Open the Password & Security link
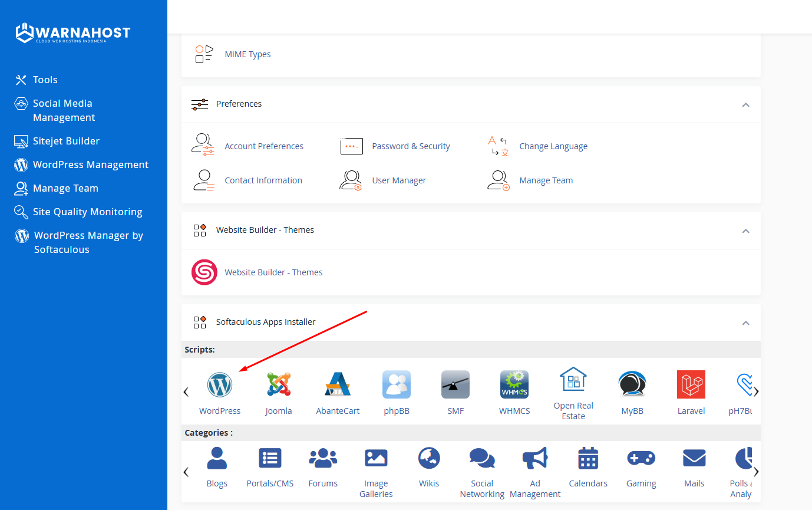Viewport: 812px width, 510px height. 411,146
